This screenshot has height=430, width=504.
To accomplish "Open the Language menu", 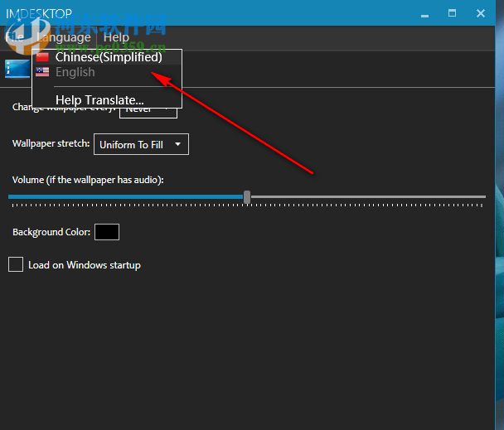I will pyautogui.click(x=64, y=37).
